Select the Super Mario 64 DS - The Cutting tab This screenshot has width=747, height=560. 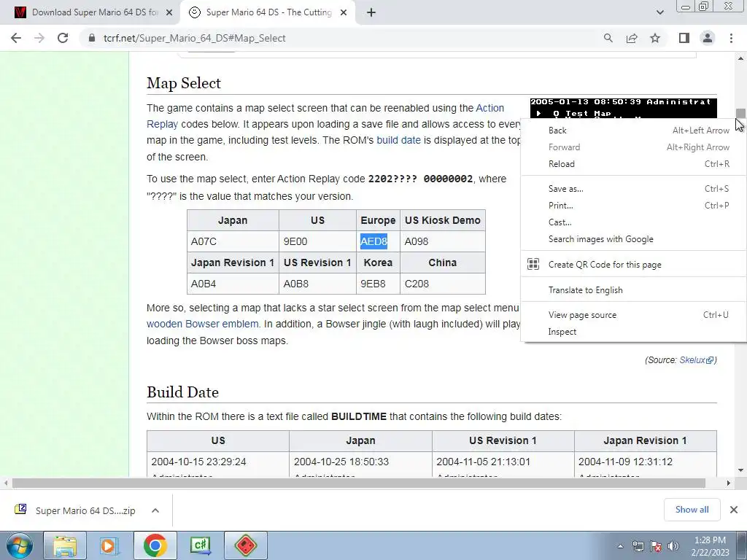pos(268,13)
